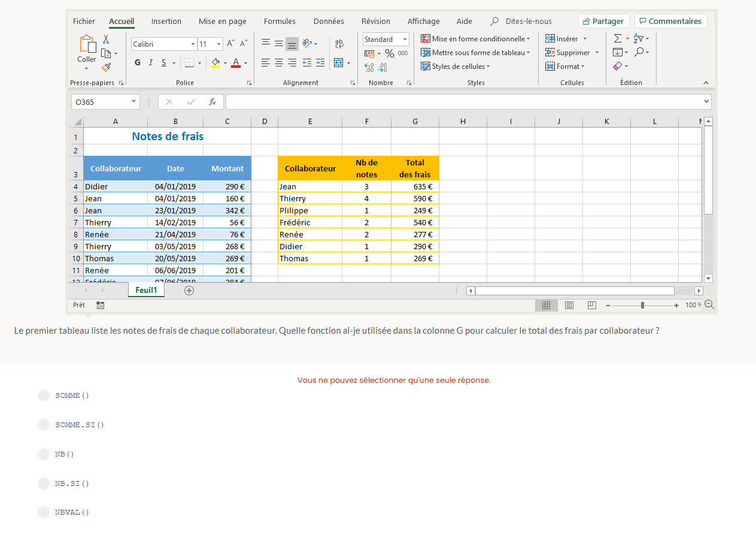Center cell text horizontally

(x=279, y=62)
